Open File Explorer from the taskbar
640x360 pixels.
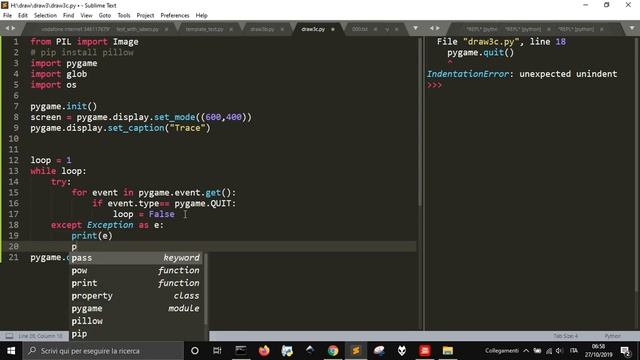click(448, 351)
